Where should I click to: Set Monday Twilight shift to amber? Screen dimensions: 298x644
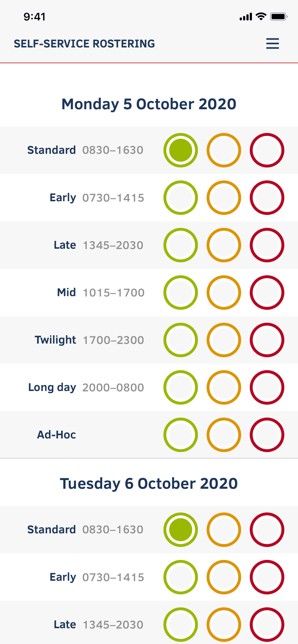224,340
